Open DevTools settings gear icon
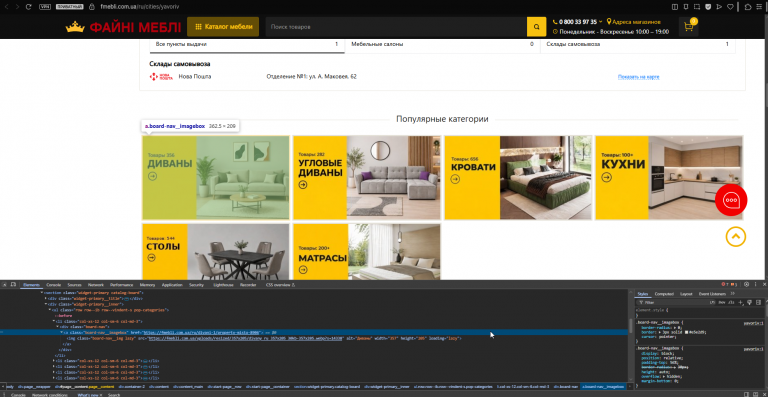 tap(746, 284)
